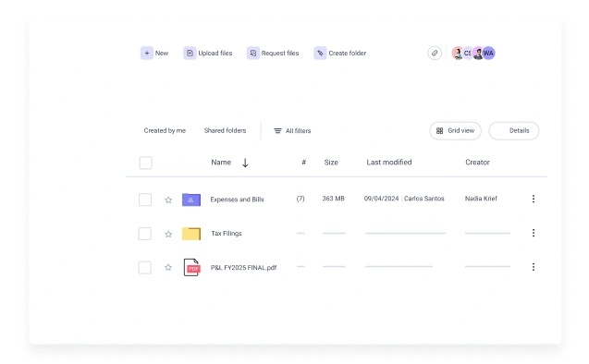589x364 pixels.
Task: Click the first photo avatar in sharing list
Action: 458,53
